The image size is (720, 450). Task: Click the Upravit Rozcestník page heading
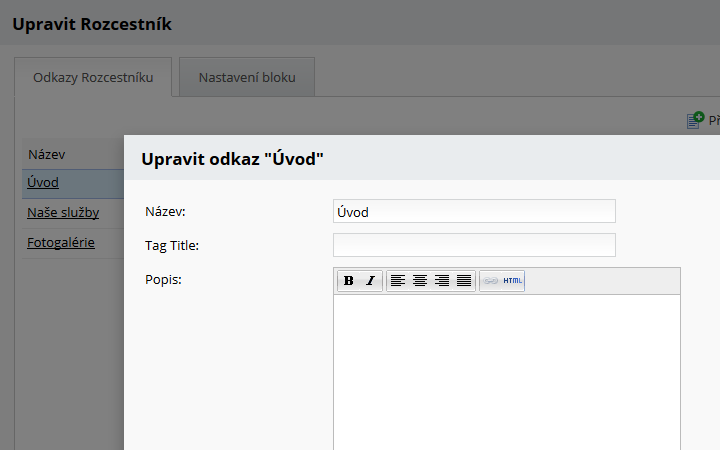pyautogui.click(x=92, y=24)
